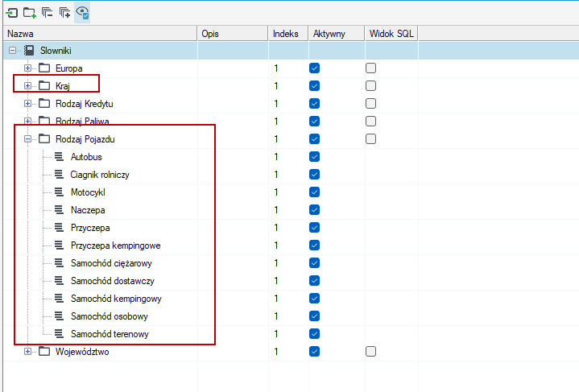The height and width of the screenshot is (392, 579).
Task: Uncheck Aktywny for Autobus
Action: coord(314,156)
